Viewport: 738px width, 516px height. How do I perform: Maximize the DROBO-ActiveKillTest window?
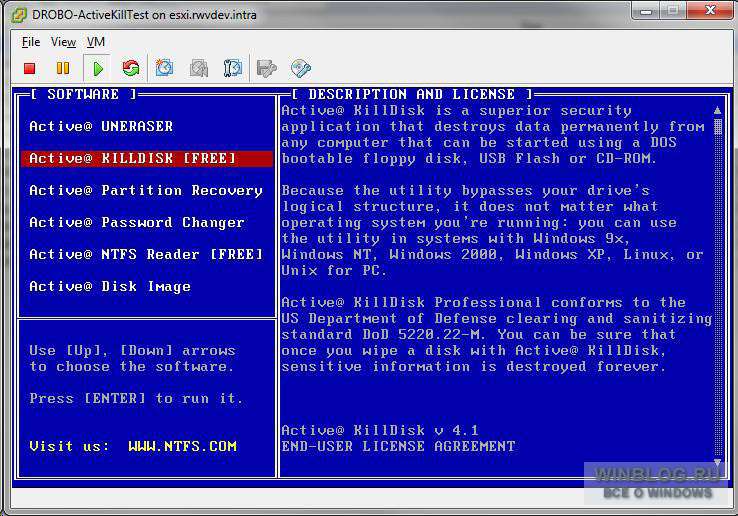tap(672, 11)
